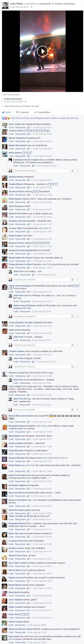The width and height of the screenshot is (84, 644).
Task: Click the Compartilhar share arrow
Action: point(36,112)
